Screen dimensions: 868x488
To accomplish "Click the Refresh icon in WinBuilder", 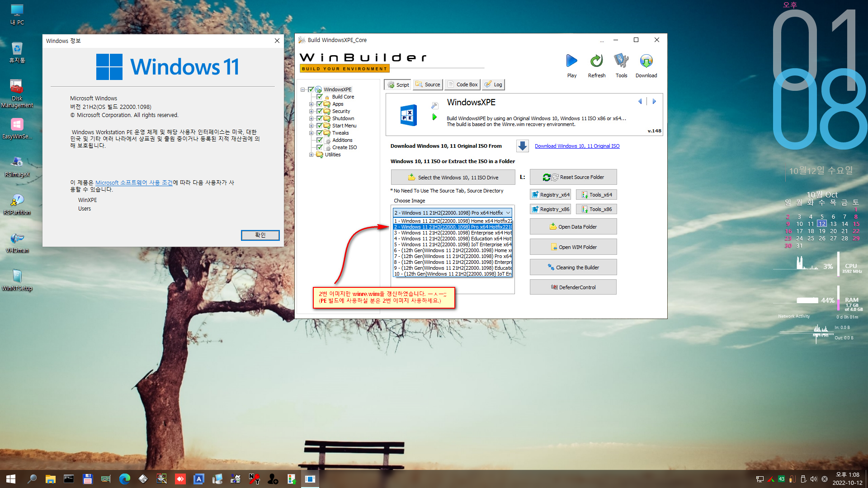I will tap(596, 61).
